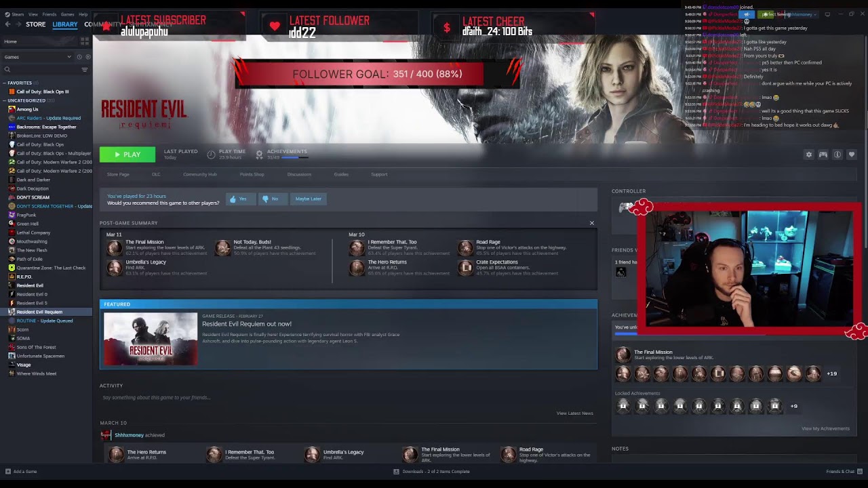
Task: Click The Final Mission achievement icon in summary
Action: [115, 247]
